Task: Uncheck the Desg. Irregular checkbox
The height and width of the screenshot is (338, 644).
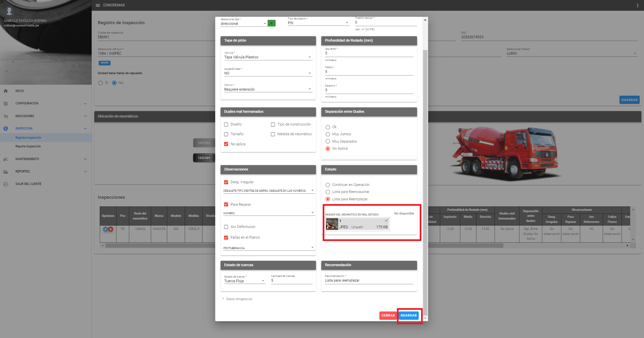Action: [226, 182]
